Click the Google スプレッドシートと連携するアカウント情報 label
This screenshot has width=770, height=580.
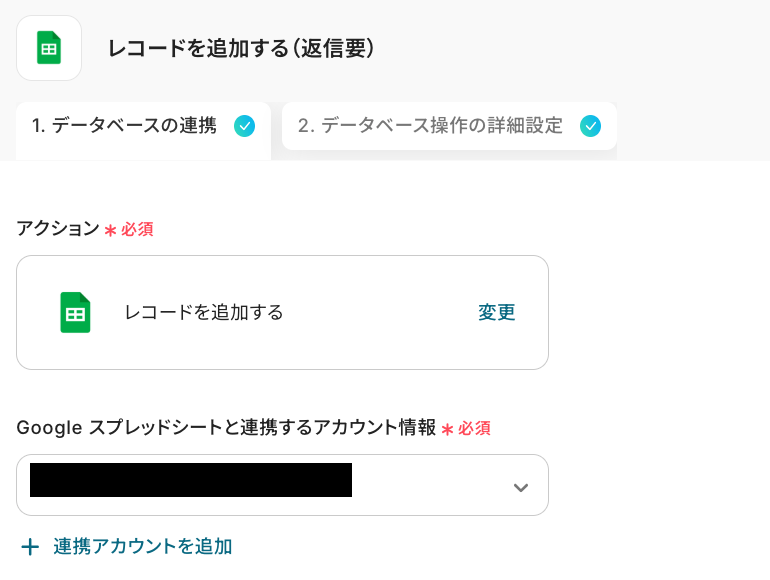click(226, 428)
